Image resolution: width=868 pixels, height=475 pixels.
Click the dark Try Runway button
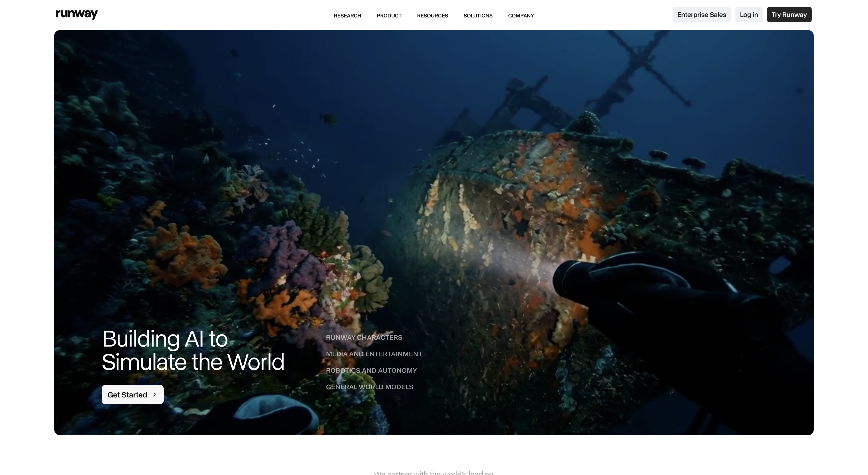click(789, 15)
